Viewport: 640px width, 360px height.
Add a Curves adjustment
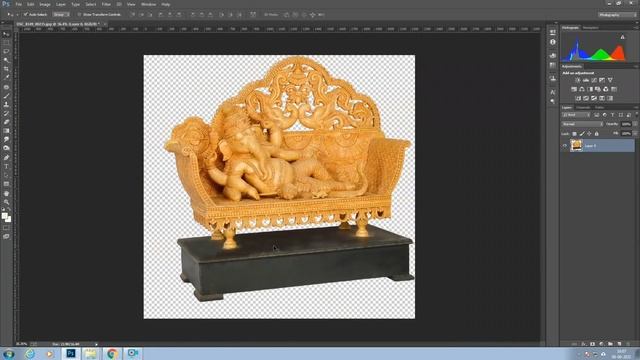pyautogui.click(x=594, y=80)
